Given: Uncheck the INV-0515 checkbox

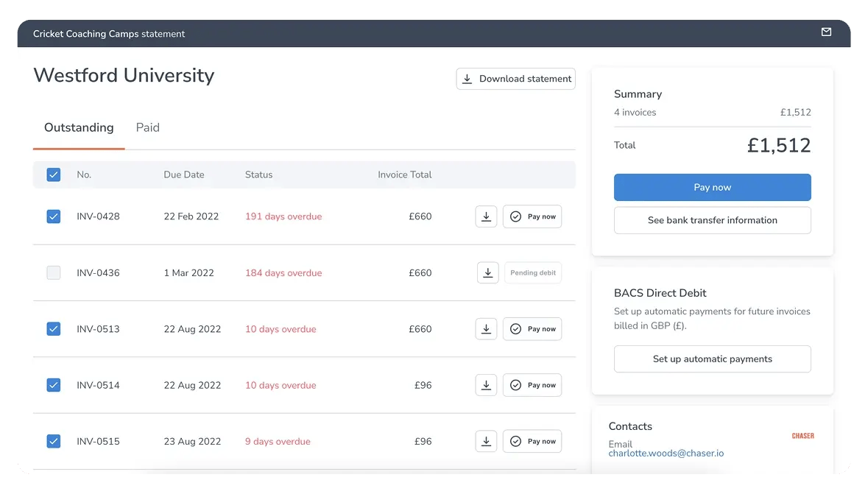Looking at the screenshot, I should (54, 442).
